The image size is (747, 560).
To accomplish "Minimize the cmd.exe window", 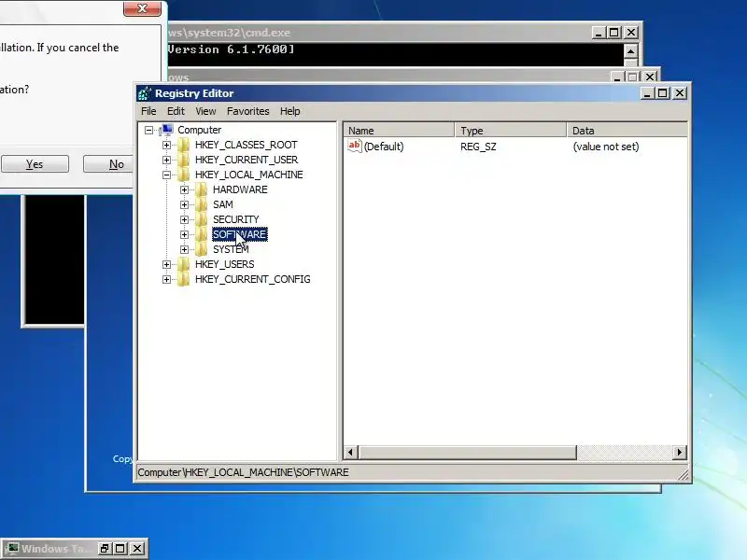I will (x=599, y=33).
